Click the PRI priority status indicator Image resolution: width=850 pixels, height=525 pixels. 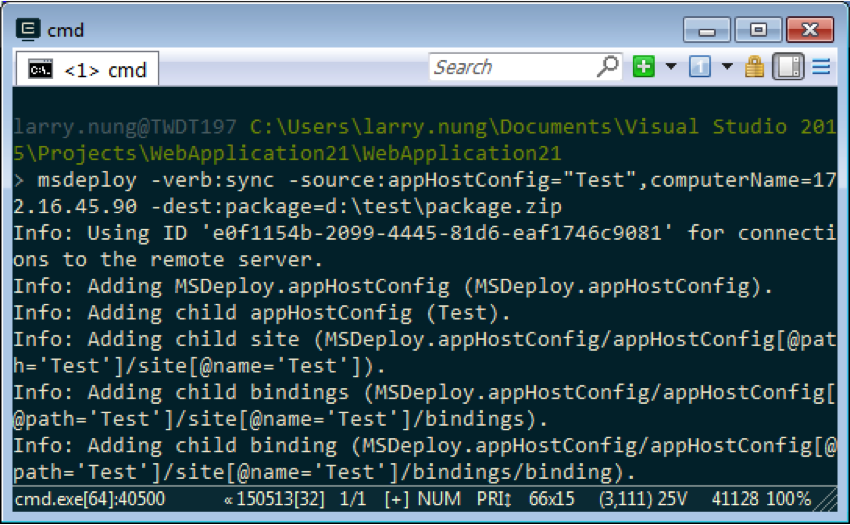click(x=494, y=499)
